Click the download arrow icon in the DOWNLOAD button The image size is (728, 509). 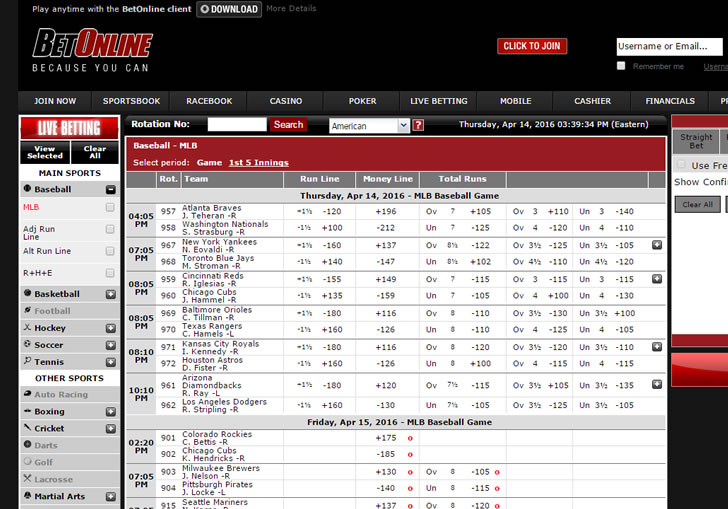(204, 9)
